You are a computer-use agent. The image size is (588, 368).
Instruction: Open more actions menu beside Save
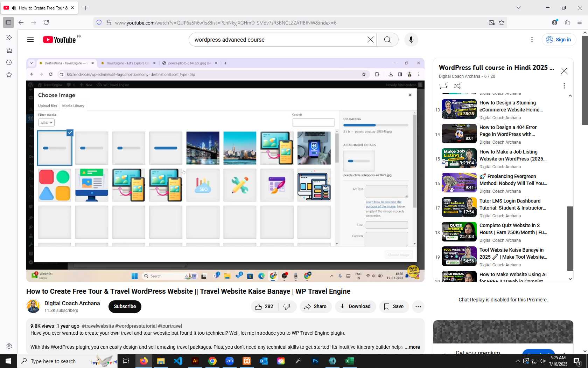(x=418, y=307)
